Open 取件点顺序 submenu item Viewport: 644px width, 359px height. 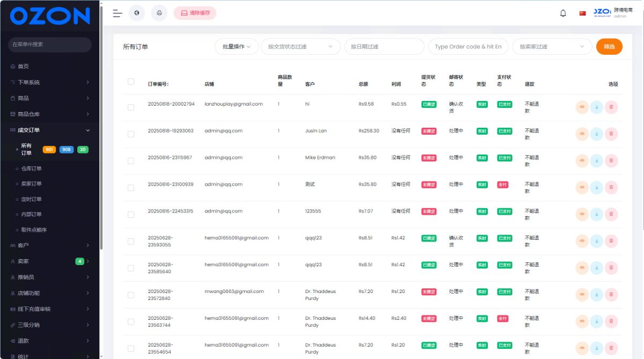[34, 230]
